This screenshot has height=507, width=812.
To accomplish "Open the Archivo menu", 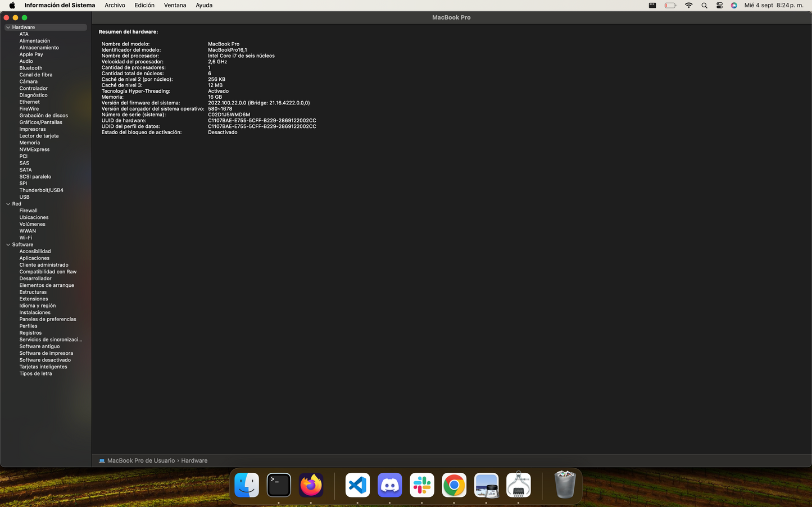I will (x=115, y=5).
